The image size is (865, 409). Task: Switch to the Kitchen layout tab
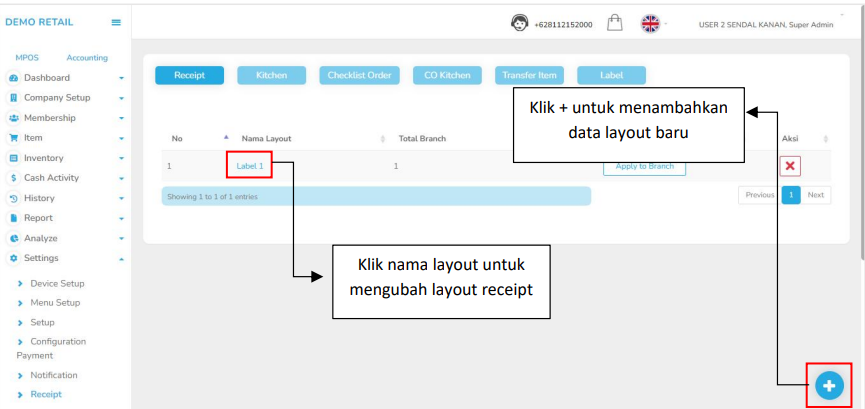[x=271, y=75]
